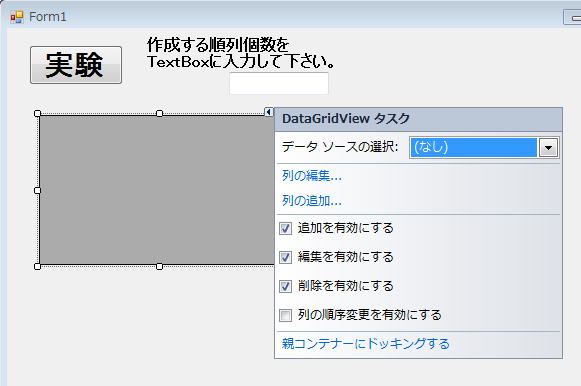Click the 実験 button
This screenshot has height=386, width=581.
[76, 65]
